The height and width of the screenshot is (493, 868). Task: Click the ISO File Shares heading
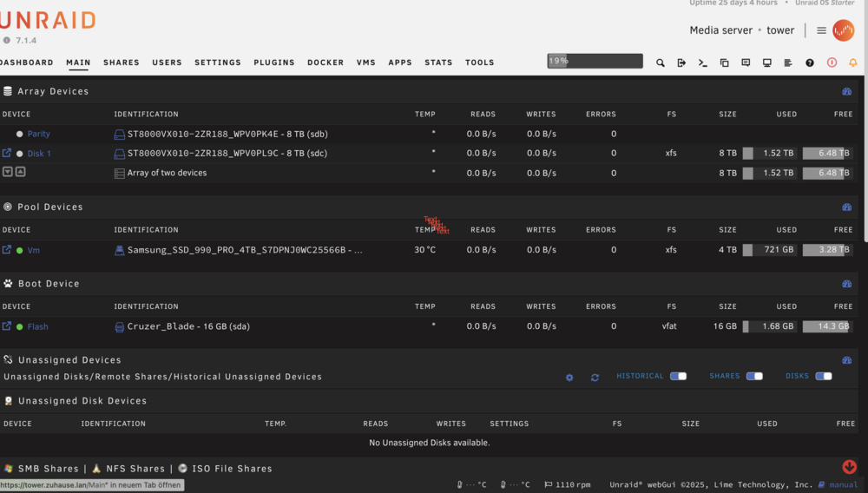click(x=232, y=469)
